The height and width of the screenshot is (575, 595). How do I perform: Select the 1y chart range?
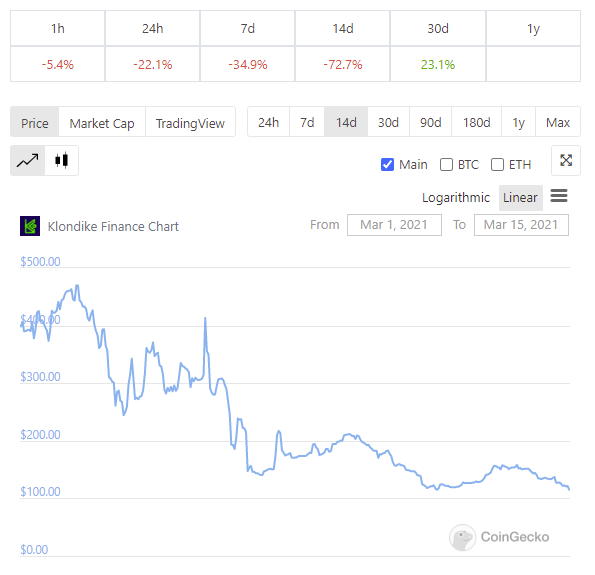[518, 122]
